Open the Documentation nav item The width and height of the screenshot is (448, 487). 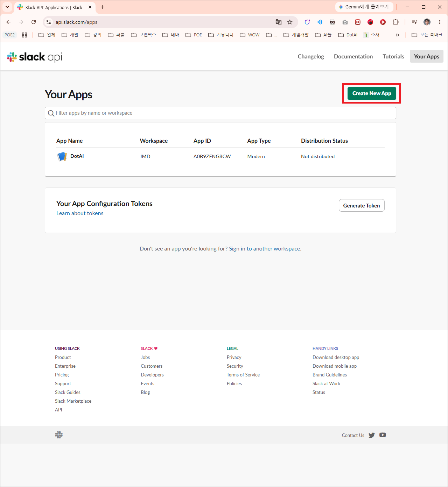pos(353,56)
